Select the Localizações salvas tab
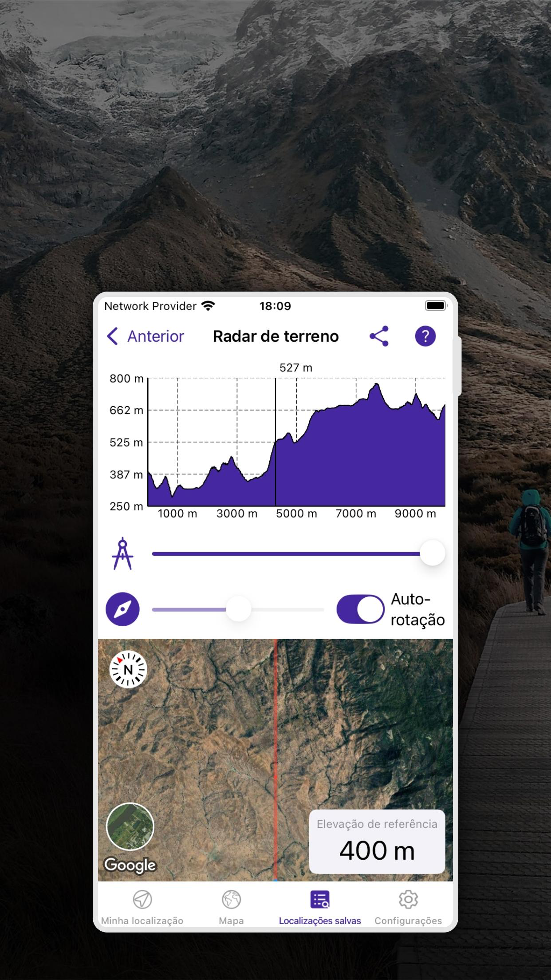551x980 pixels. (320, 908)
